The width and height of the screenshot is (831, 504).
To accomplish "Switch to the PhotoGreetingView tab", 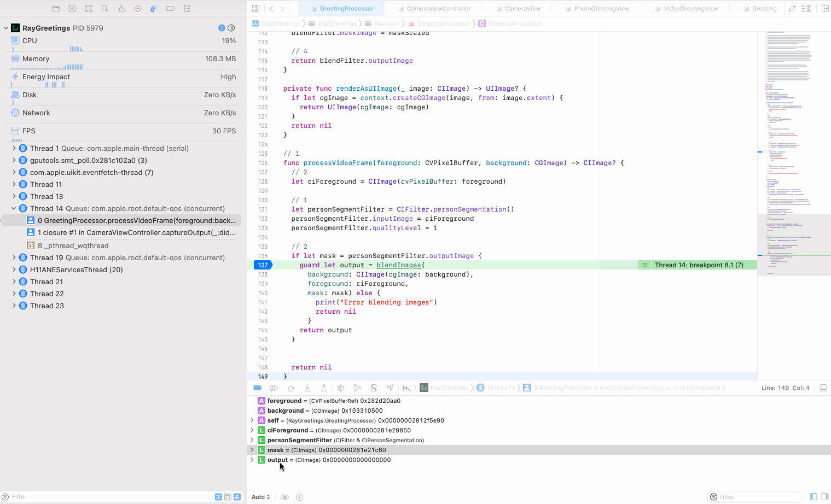I will click(597, 9).
